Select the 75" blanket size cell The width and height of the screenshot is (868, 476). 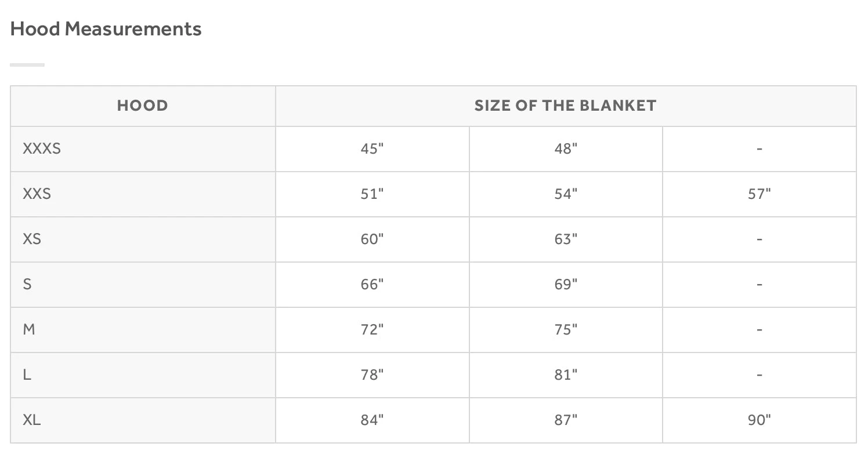566,329
